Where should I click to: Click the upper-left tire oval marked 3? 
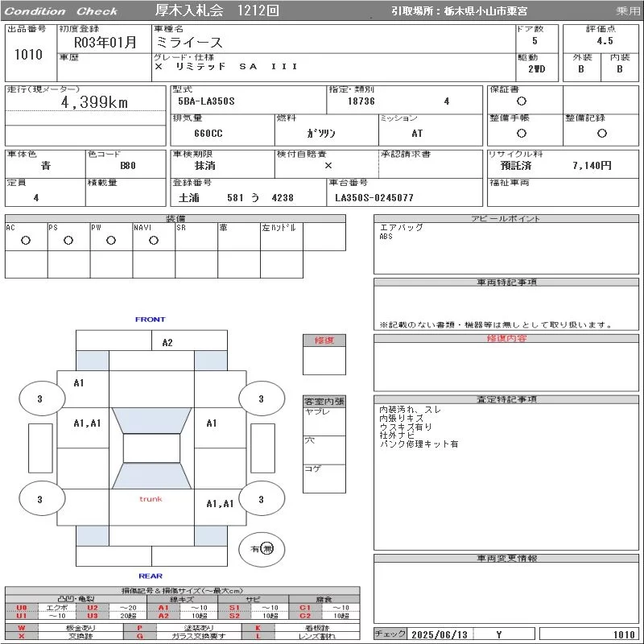(42, 398)
